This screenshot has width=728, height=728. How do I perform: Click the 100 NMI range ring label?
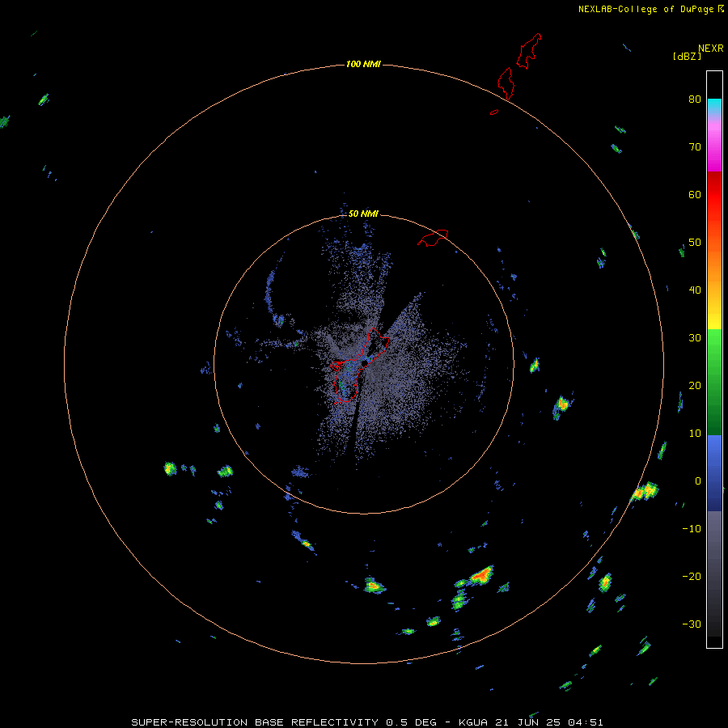363,64
